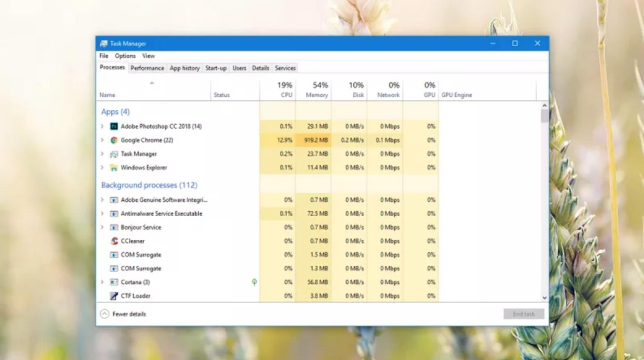Image resolution: width=644 pixels, height=360 pixels.
Task: Select the Google Chrome process icon
Action: coord(114,140)
